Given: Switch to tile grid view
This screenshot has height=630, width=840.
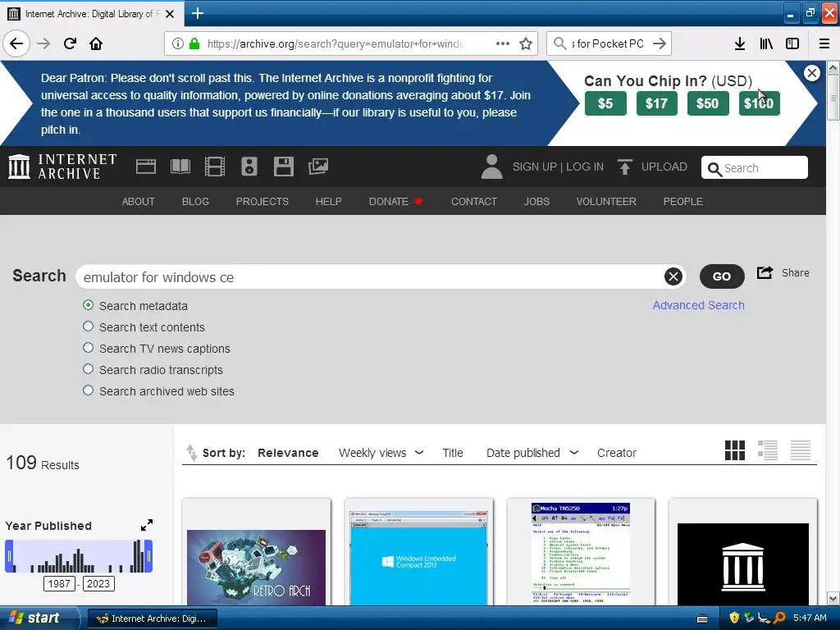Looking at the screenshot, I should (x=735, y=450).
